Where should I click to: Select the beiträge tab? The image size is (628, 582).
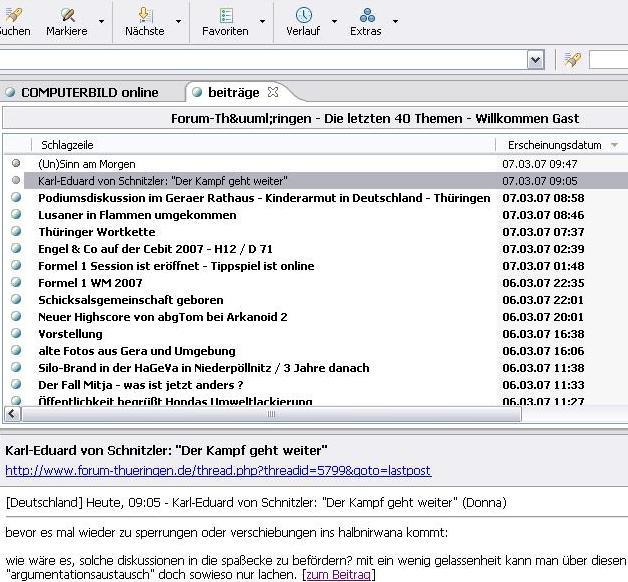pos(233,93)
